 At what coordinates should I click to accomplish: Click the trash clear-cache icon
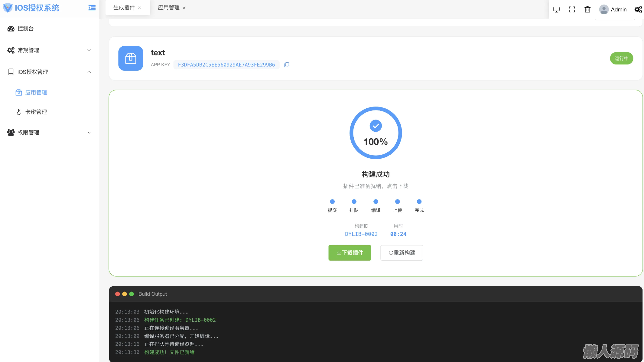pos(587,9)
